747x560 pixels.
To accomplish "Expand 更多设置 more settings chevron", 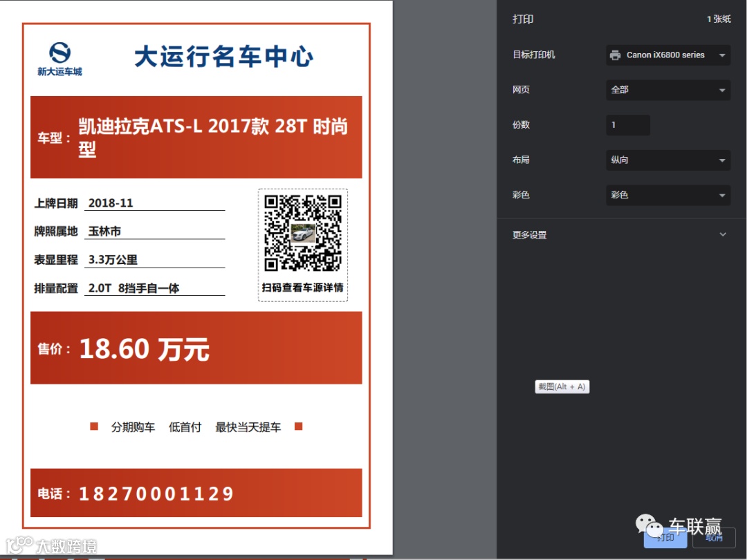I will 723,234.
